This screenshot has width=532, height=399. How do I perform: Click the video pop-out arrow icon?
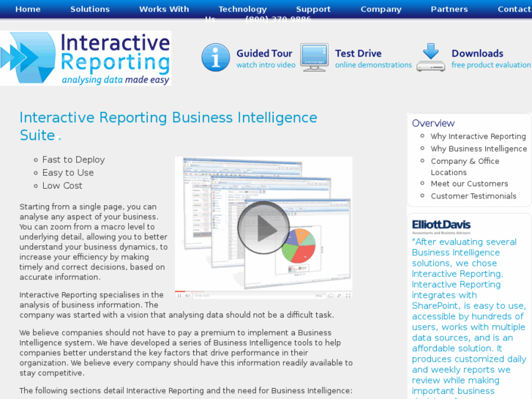[x=340, y=296]
